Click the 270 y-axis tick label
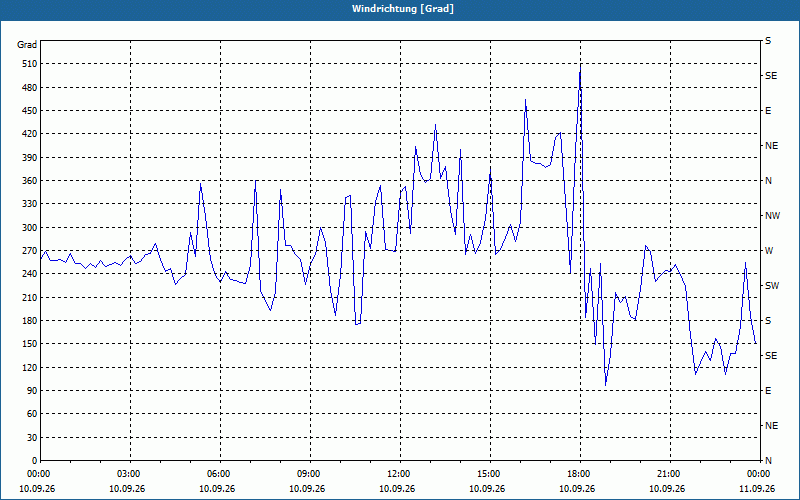This screenshot has height=500, width=800. click(x=30, y=251)
